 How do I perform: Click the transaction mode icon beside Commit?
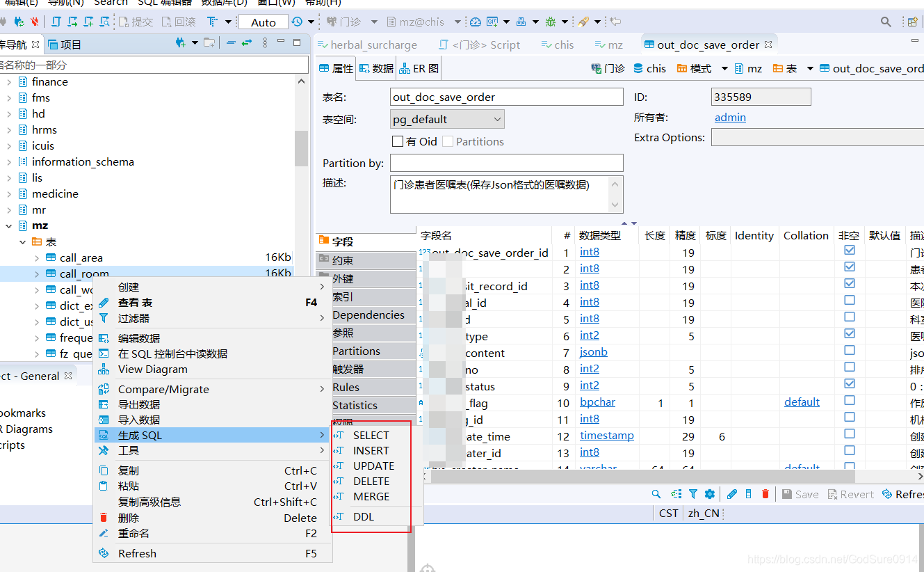click(211, 22)
